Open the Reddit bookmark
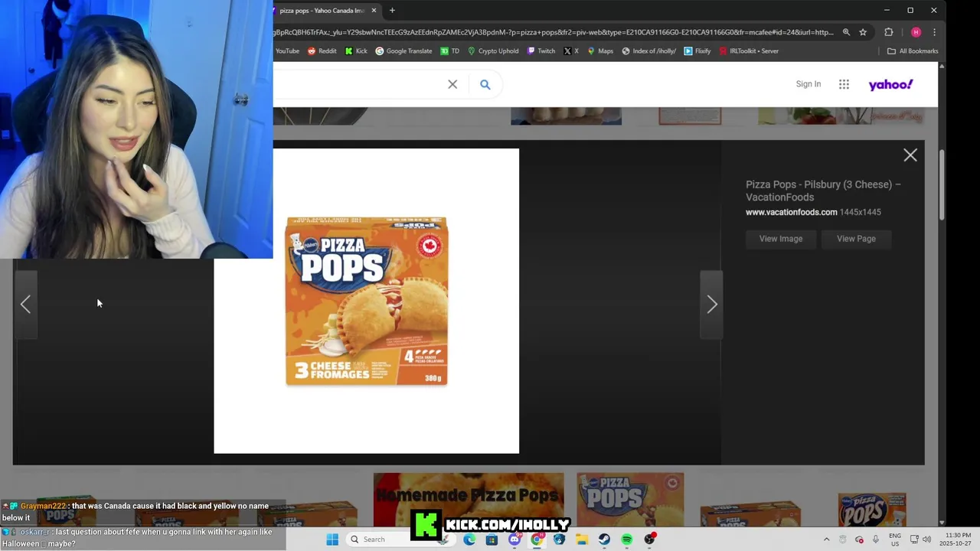Screen dimensions: 980x551 pos(322,51)
